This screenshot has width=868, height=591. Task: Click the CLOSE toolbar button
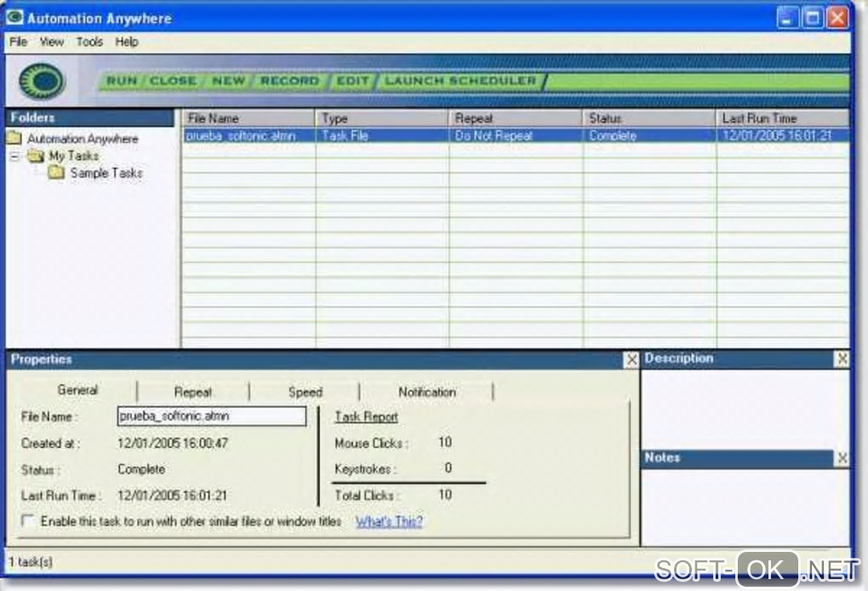[x=173, y=82]
